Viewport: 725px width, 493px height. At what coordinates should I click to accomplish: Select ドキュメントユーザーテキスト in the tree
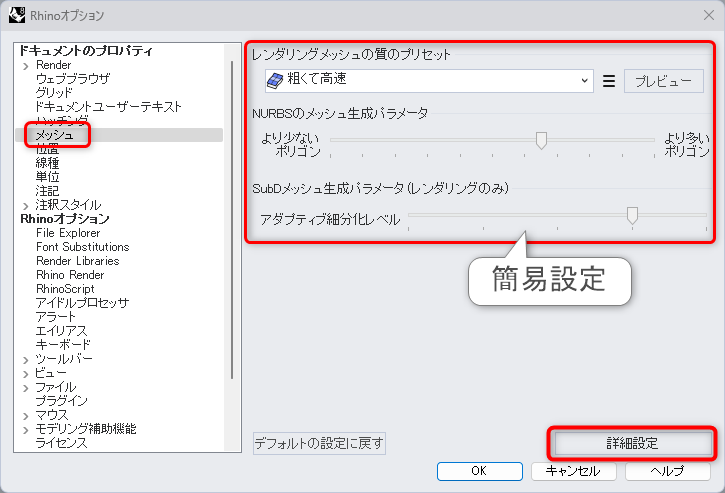[109, 107]
